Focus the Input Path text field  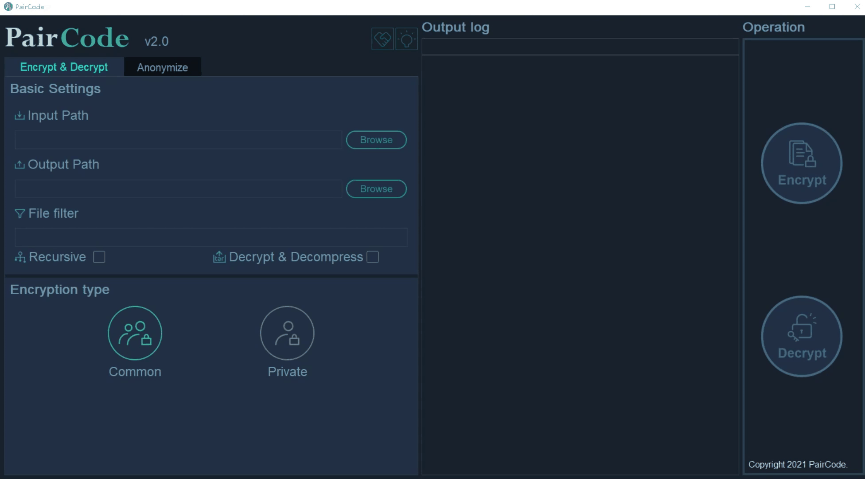point(178,140)
